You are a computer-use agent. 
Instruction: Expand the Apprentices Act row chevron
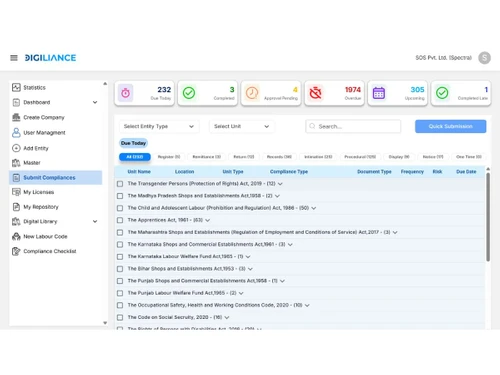(208, 220)
